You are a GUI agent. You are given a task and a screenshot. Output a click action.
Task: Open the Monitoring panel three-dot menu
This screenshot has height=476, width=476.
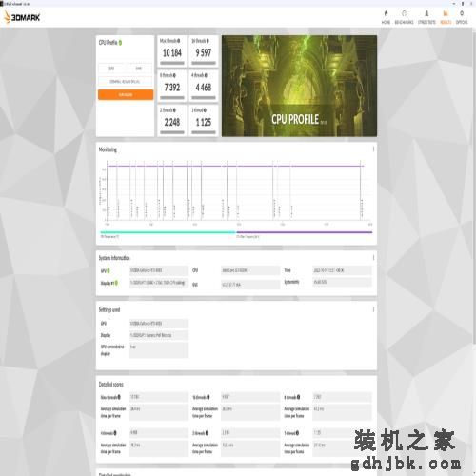coord(373,149)
